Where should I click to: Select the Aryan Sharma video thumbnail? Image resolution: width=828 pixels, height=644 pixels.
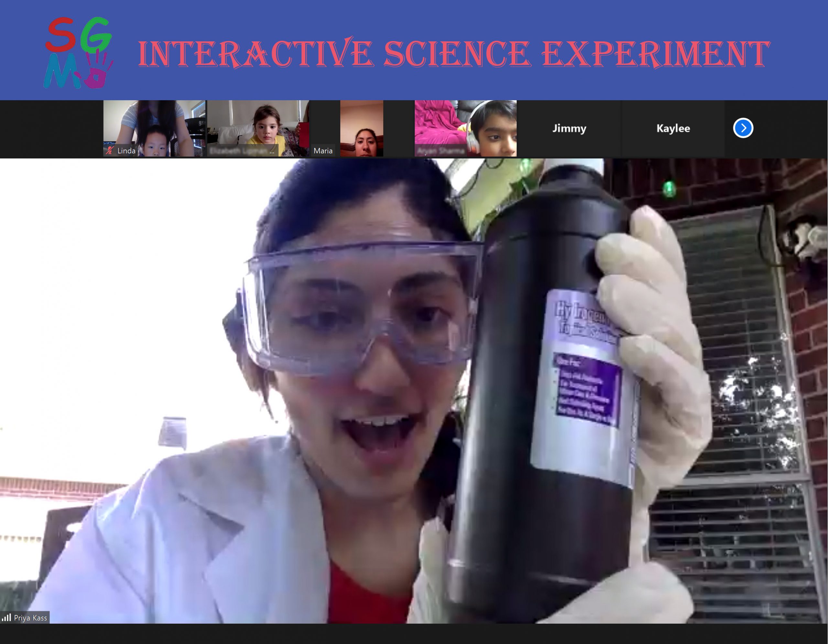click(465, 128)
